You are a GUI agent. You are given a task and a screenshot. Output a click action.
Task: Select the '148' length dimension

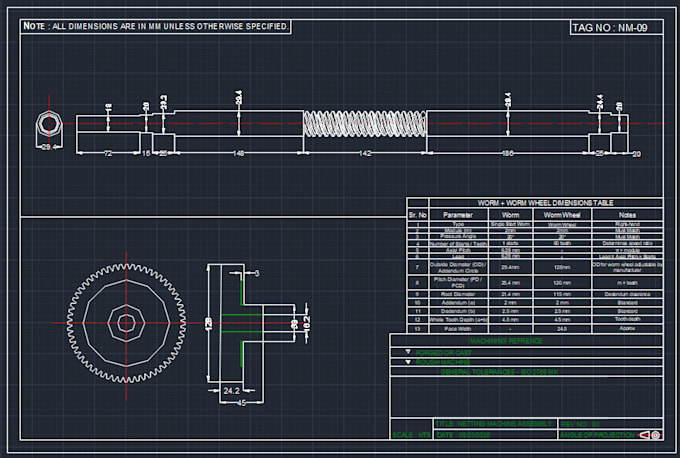pyautogui.click(x=239, y=153)
